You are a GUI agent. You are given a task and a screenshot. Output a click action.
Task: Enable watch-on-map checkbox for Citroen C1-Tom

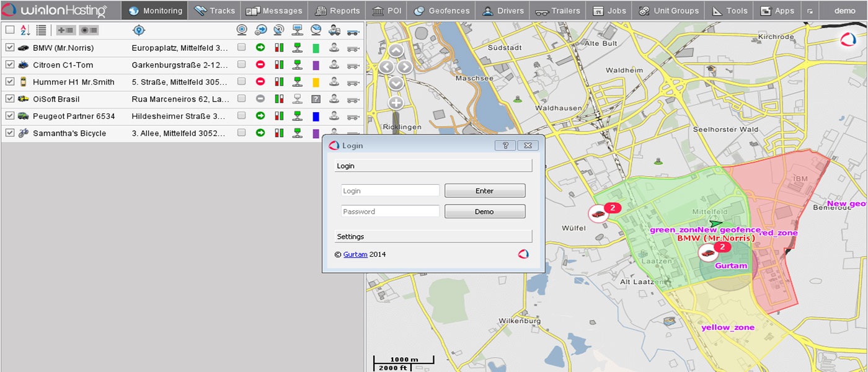pos(241,64)
